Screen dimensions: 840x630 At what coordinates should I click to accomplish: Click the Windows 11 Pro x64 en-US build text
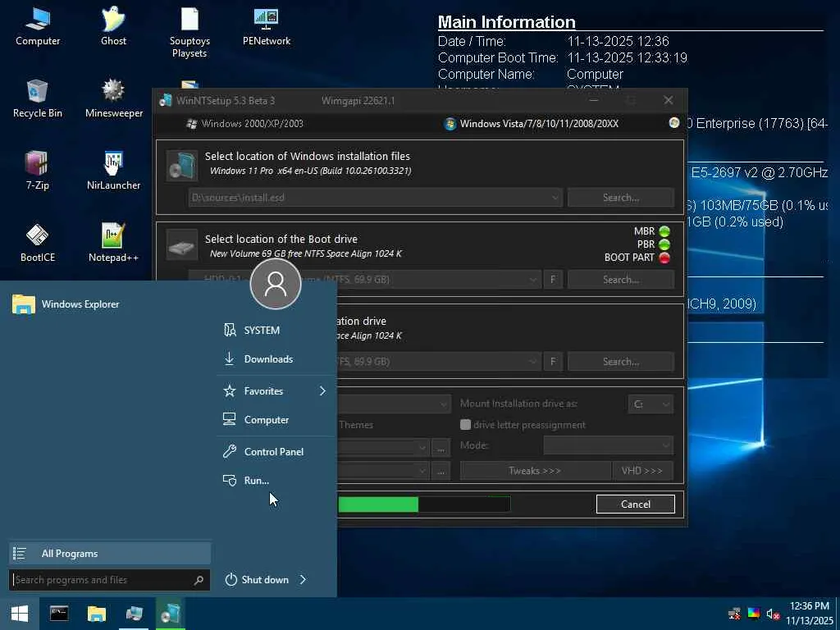tap(311, 171)
